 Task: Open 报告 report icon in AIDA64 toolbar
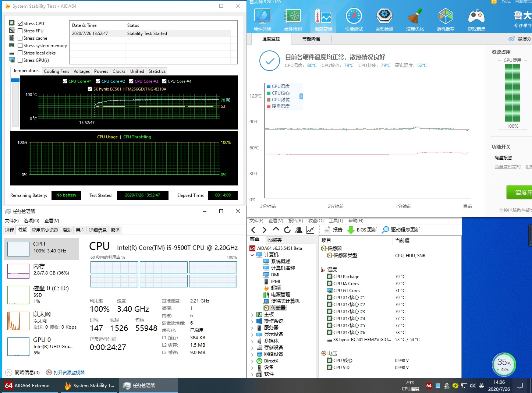click(333, 230)
